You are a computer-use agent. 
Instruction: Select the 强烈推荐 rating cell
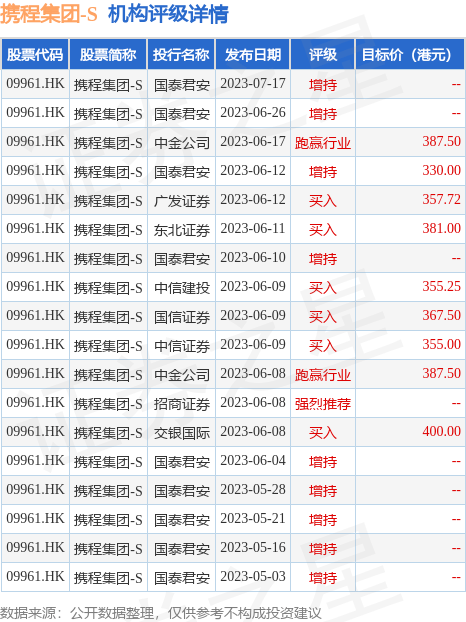[323, 403]
